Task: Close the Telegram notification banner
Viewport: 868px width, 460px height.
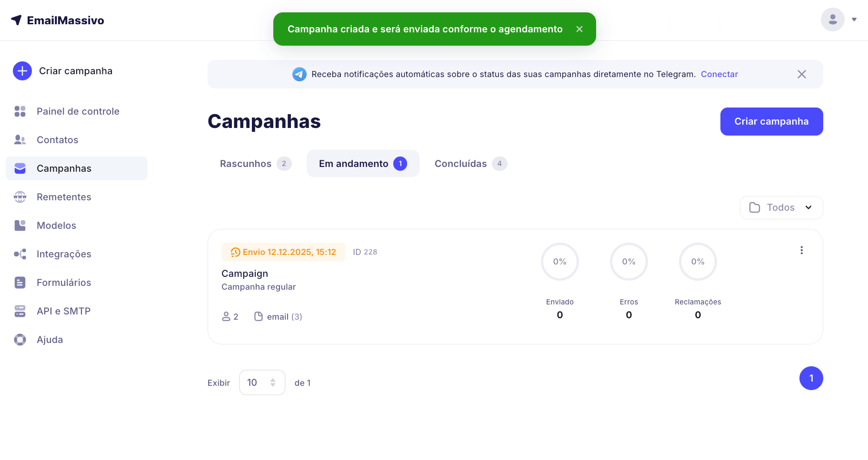Action: 802,74
